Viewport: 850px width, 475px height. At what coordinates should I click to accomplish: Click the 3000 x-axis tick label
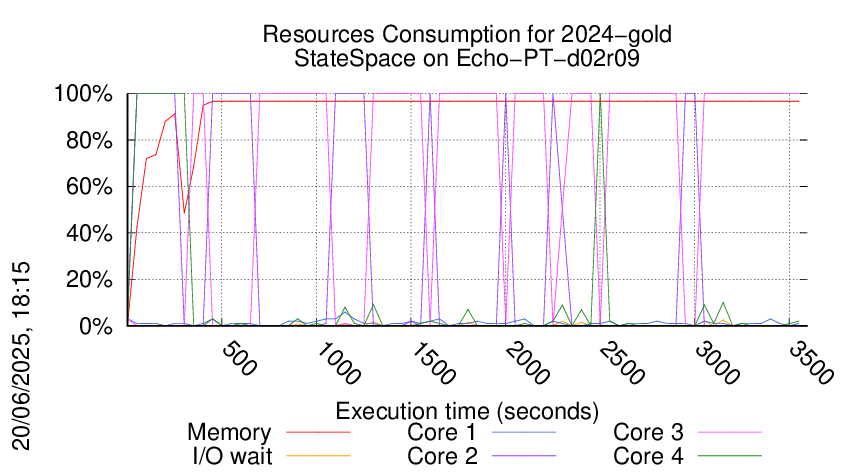tap(717, 363)
